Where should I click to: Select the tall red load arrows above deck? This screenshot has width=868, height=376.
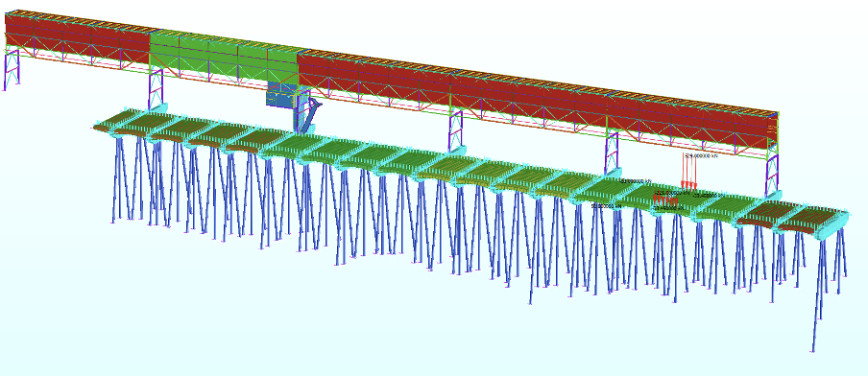tap(688, 173)
